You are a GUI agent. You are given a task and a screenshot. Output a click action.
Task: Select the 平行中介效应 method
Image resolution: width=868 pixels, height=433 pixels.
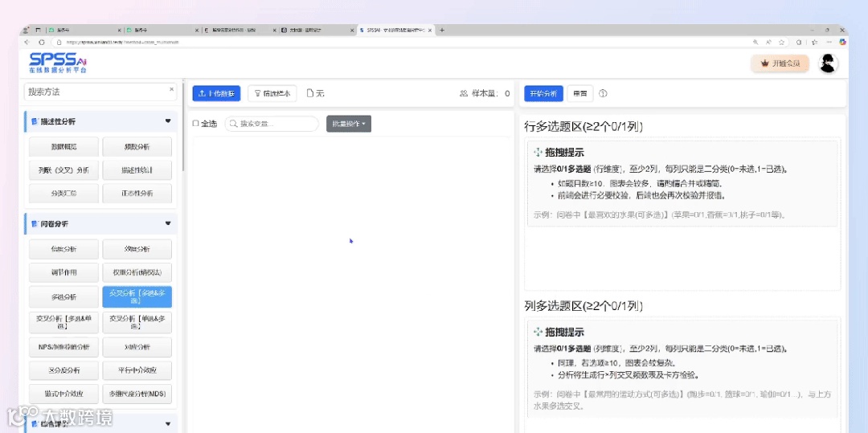coord(137,370)
